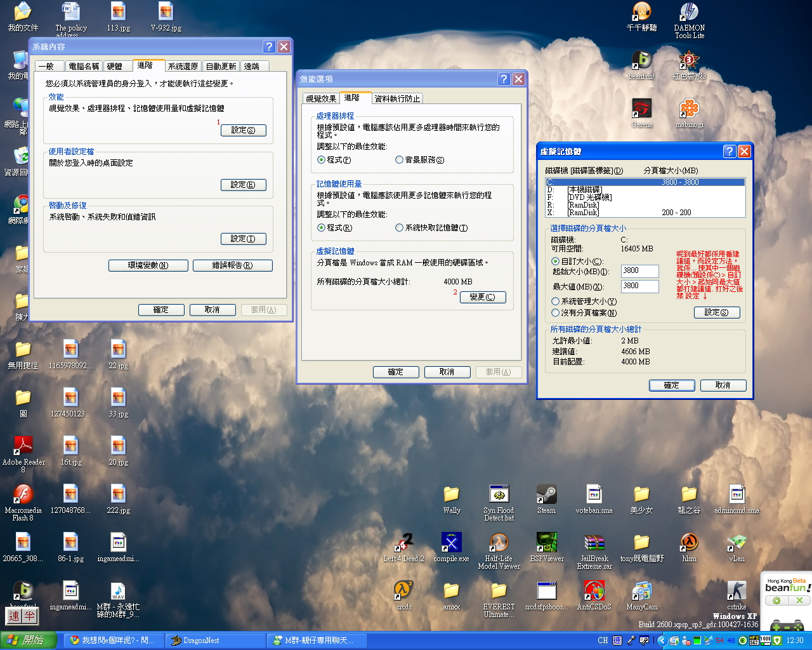812x650 pixels.
Task: Click the 起始大小 input field
Action: (639, 271)
